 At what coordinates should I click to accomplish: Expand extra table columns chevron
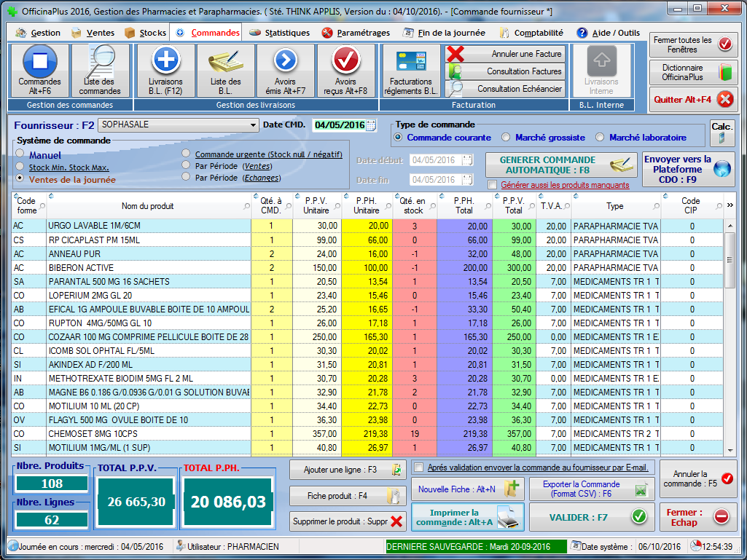[x=730, y=206]
